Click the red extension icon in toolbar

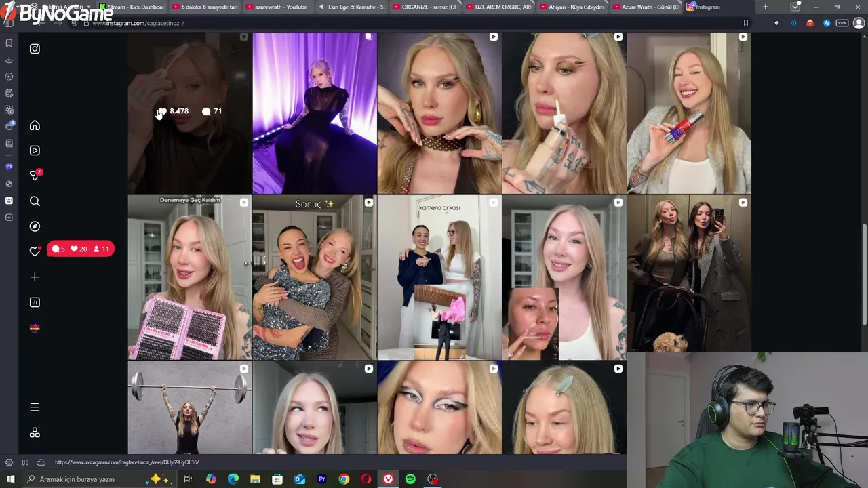coord(810,23)
